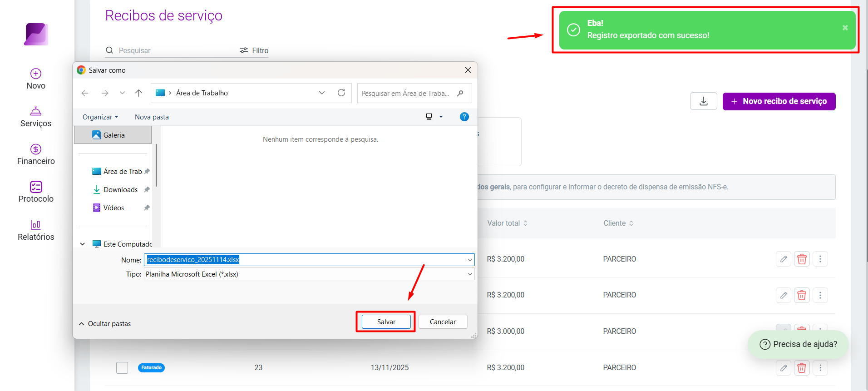The width and height of the screenshot is (868, 391).
Task: Open more options for second receipt row
Action: point(820,295)
